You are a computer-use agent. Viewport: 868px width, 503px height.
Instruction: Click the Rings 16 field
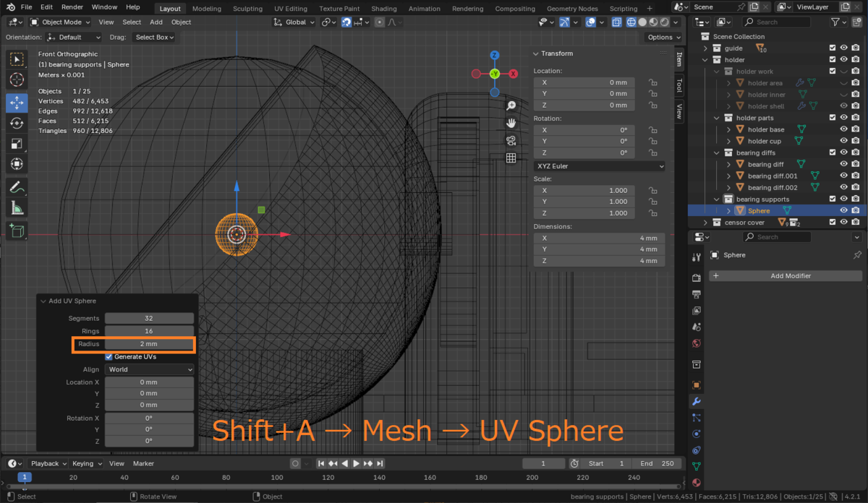[149, 331]
